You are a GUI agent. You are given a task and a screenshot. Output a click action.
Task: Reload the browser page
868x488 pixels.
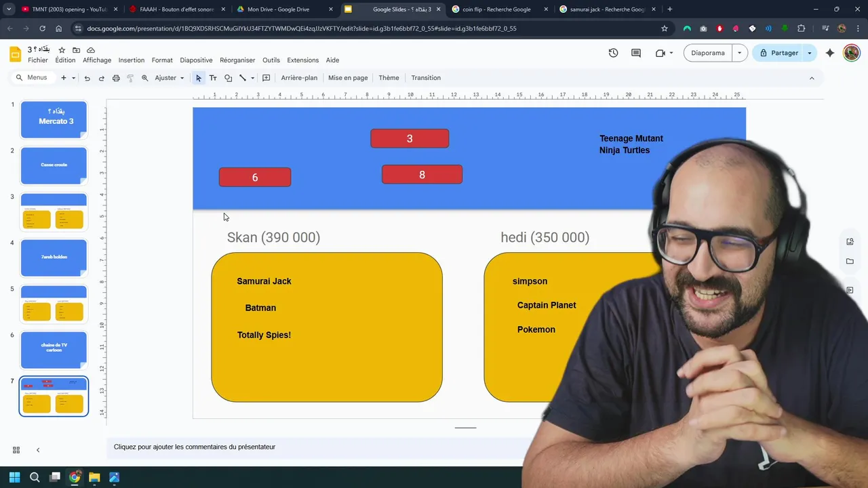point(42,28)
